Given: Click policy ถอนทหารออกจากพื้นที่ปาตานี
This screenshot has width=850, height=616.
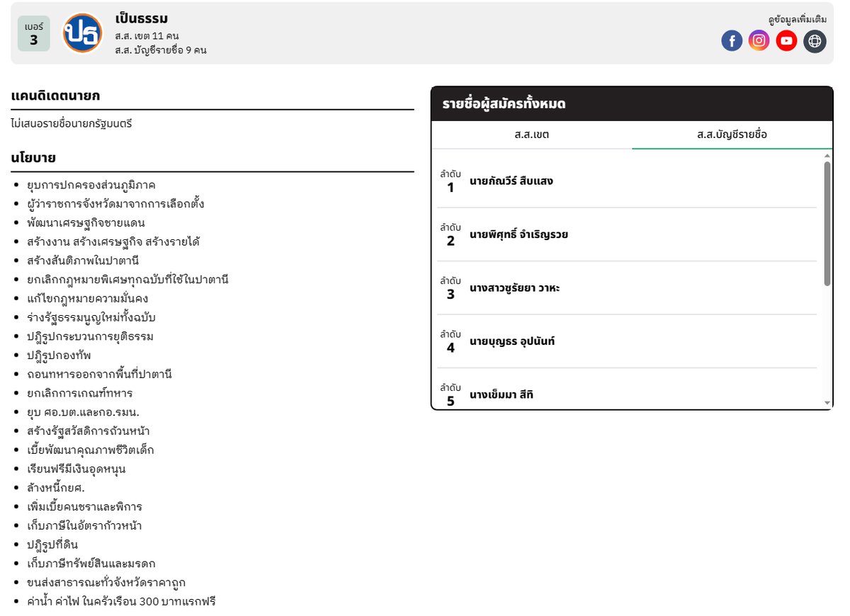Looking at the screenshot, I should (x=99, y=374).
